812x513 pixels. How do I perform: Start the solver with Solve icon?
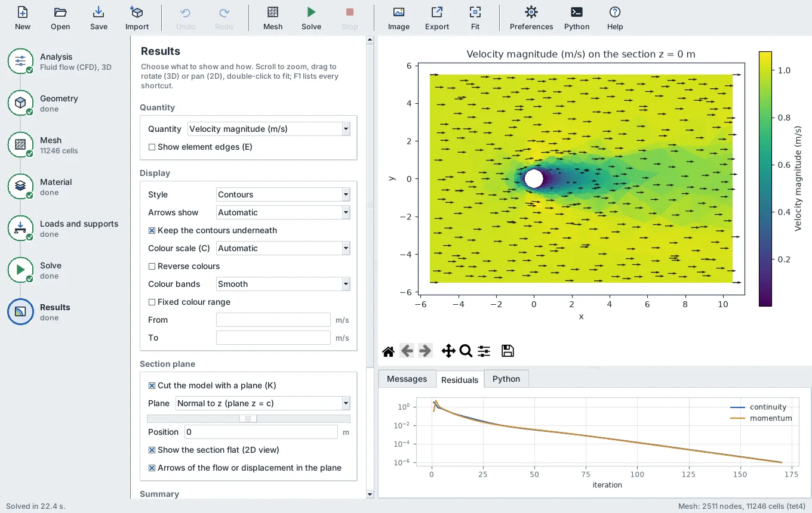pyautogui.click(x=311, y=18)
